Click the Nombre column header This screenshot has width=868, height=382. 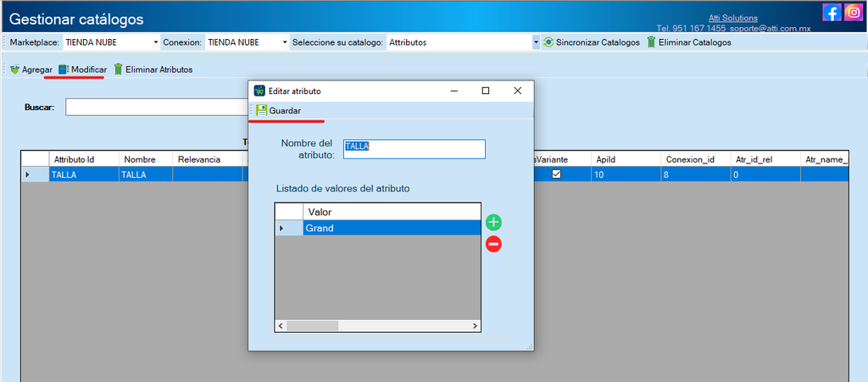146,159
